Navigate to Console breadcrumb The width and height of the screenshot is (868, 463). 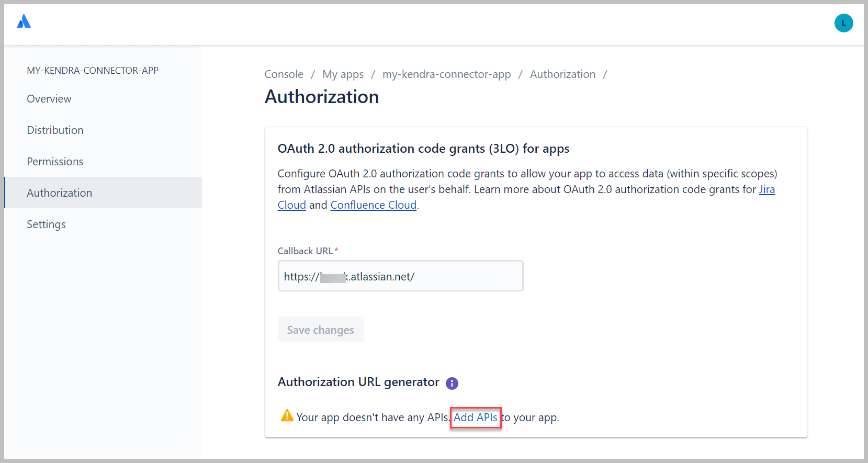tap(284, 74)
